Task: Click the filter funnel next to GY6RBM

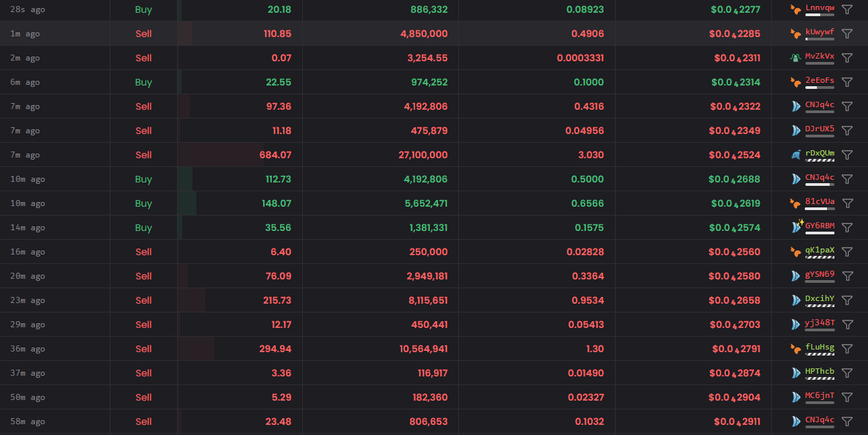Action: 847,228
